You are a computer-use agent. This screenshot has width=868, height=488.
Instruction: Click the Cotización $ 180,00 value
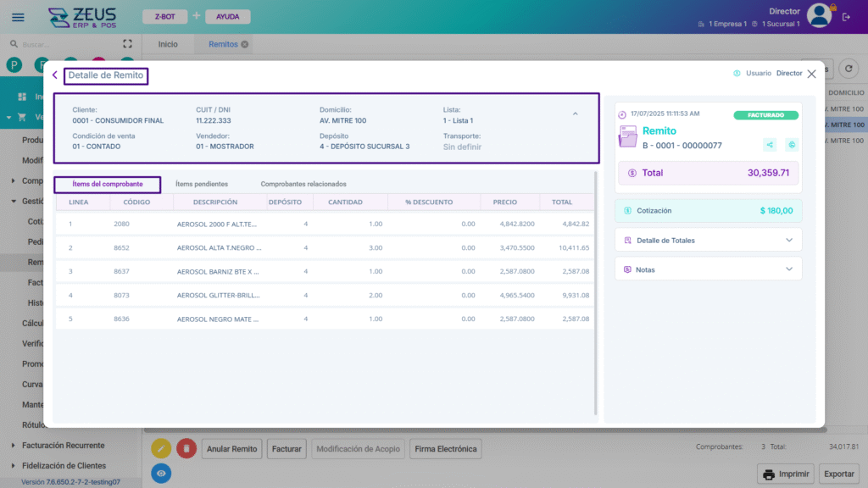click(x=776, y=211)
